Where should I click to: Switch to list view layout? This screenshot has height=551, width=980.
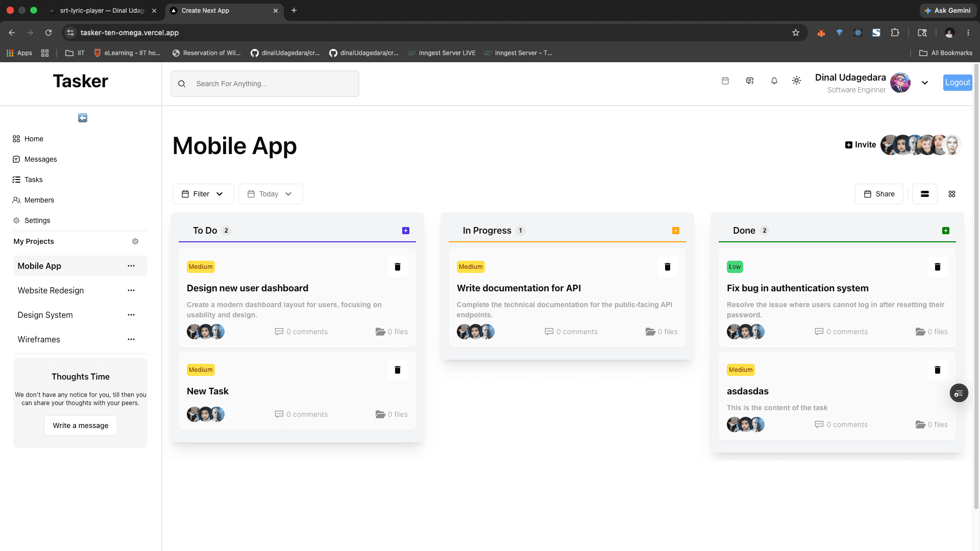[925, 194]
